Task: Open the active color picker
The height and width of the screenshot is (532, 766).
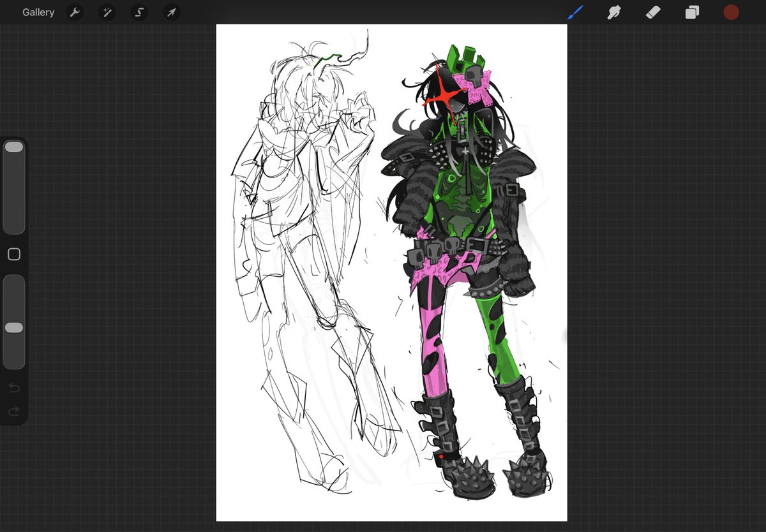Action: click(x=731, y=12)
